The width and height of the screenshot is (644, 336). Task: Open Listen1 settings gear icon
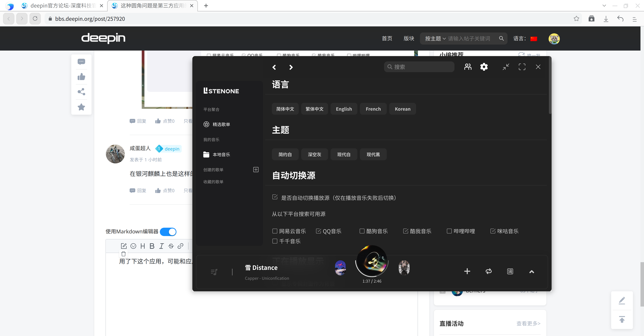(x=484, y=67)
